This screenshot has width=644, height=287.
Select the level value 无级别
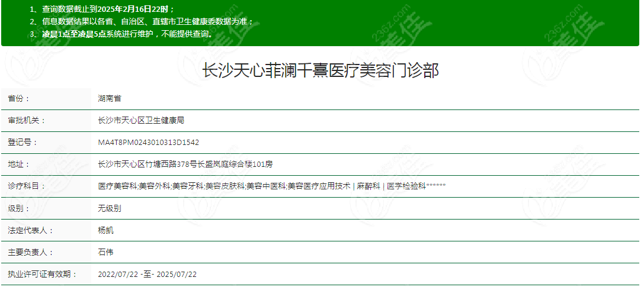109,208
